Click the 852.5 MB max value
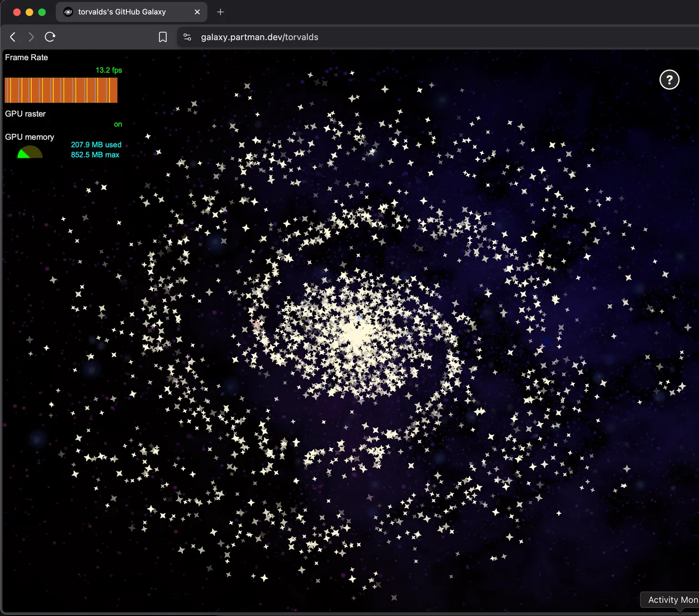This screenshot has width=699, height=616. [95, 155]
